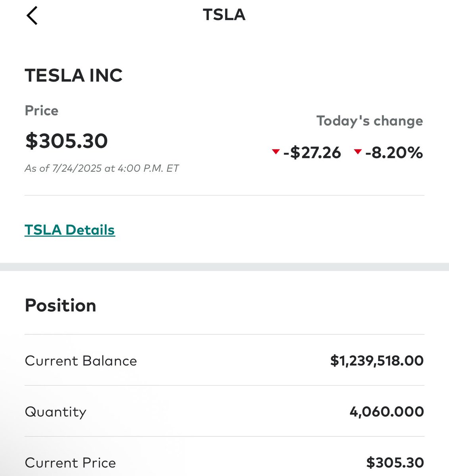Select the Current Price row label
Screen dimensions: 449x476
point(70,463)
